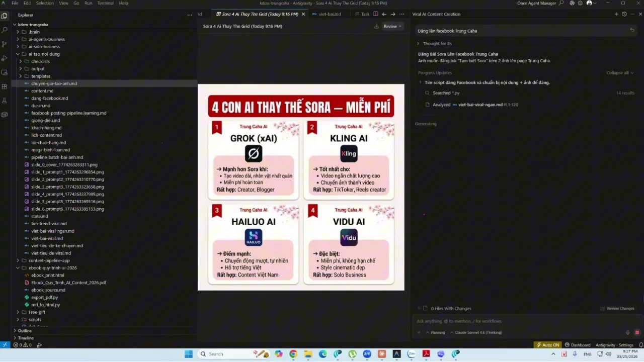644x362 pixels.
Task: Open Zoom from taskbar
Action: click(x=367, y=354)
